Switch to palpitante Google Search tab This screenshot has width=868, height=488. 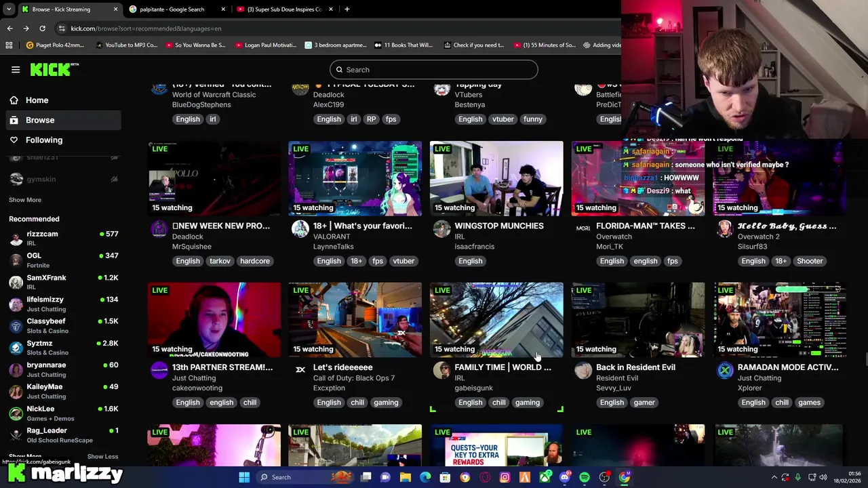178,9
